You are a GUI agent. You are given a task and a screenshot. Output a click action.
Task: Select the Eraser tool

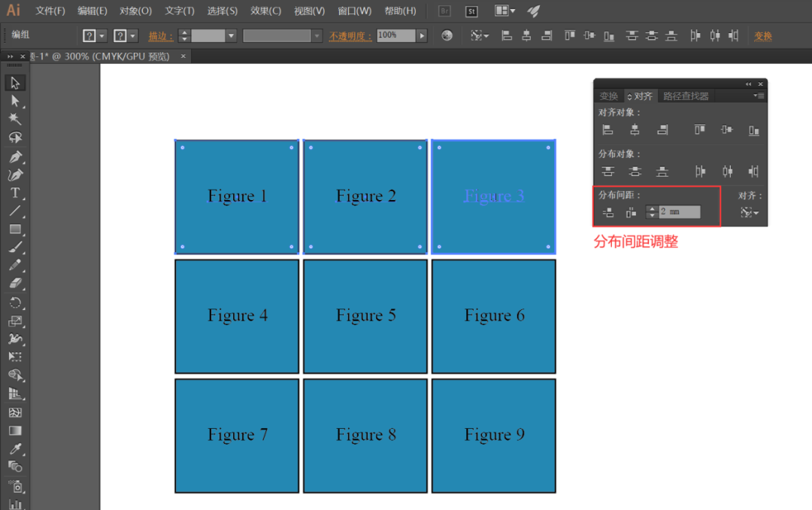[x=15, y=284]
